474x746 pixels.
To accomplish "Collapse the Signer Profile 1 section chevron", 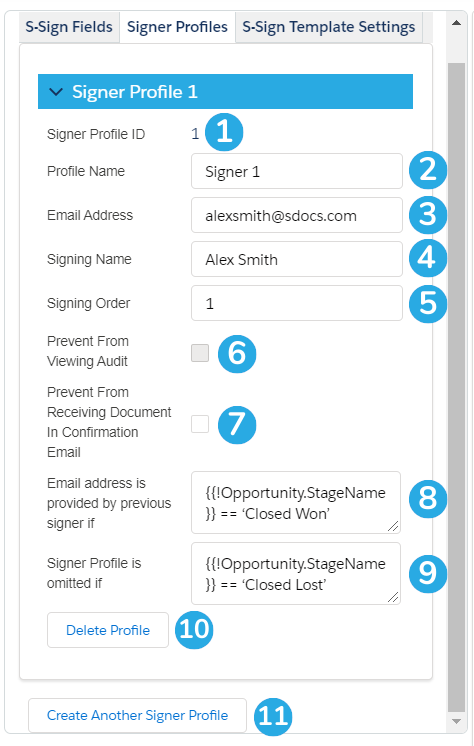I will click(56, 92).
